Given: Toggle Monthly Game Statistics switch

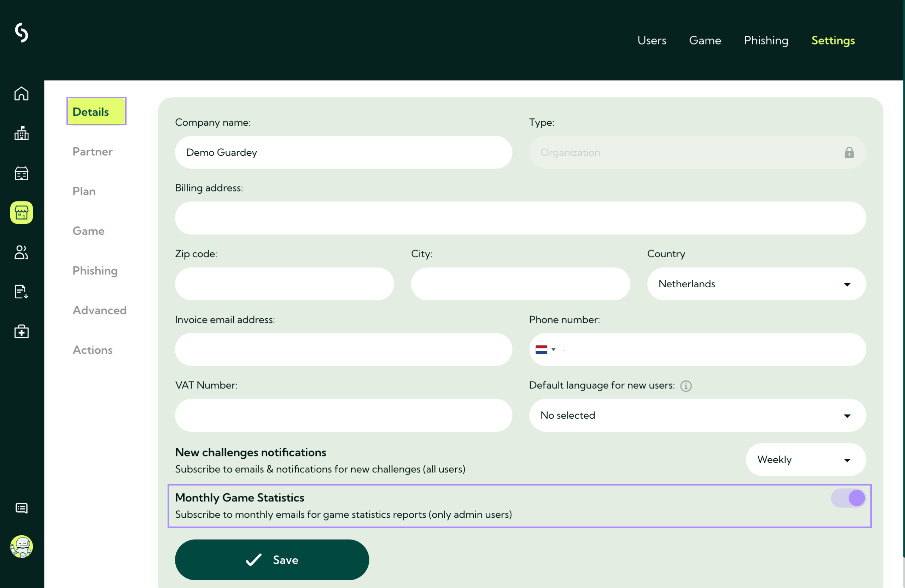Looking at the screenshot, I should [848, 498].
